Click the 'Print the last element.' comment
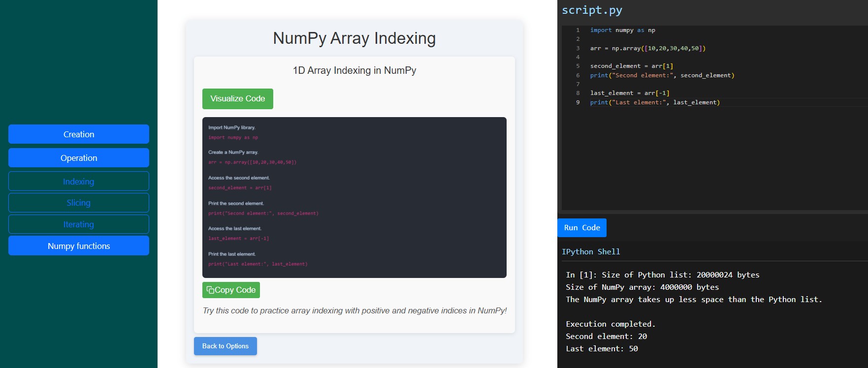The image size is (868, 368). tap(232, 254)
